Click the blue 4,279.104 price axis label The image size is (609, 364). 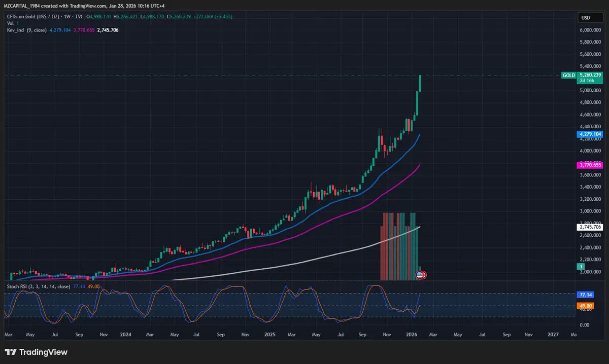click(590, 134)
